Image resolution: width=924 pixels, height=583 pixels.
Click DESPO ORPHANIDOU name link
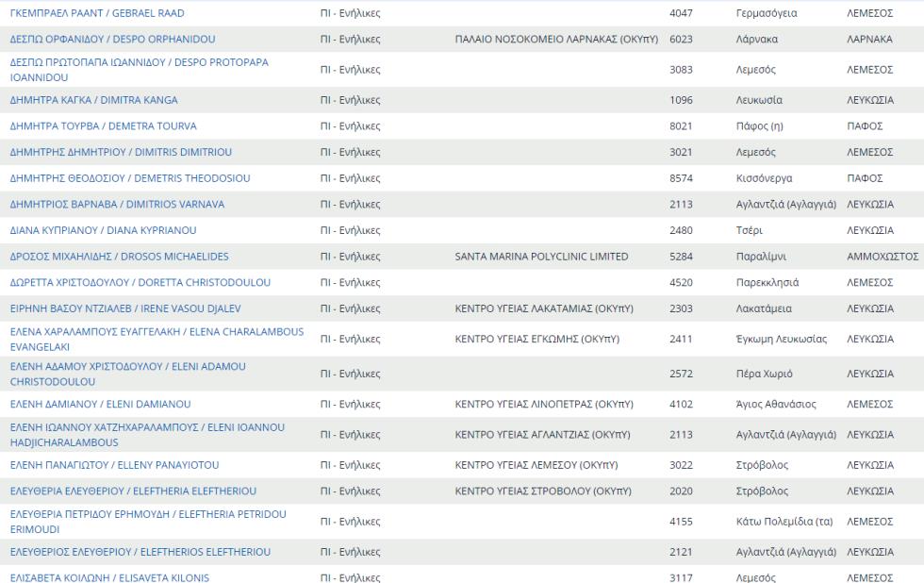click(x=112, y=40)
